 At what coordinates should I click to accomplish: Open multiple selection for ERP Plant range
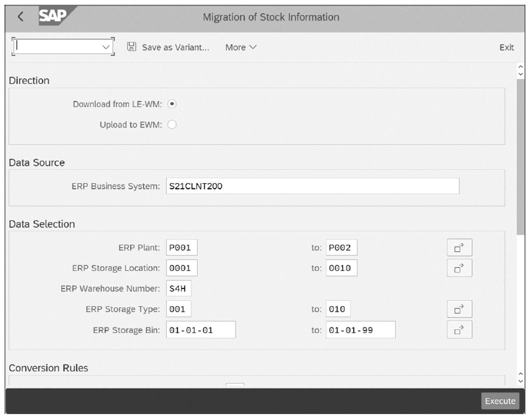point(459,247)
